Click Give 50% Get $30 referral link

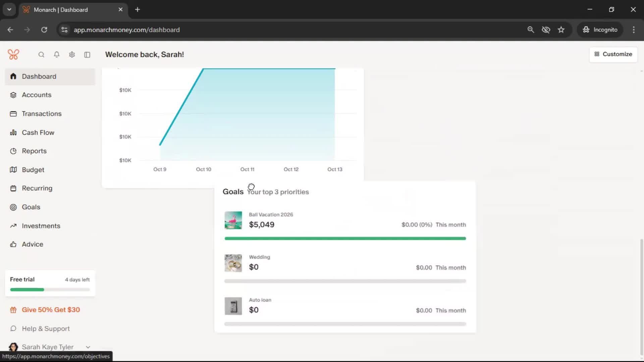[x=51, y=310]
